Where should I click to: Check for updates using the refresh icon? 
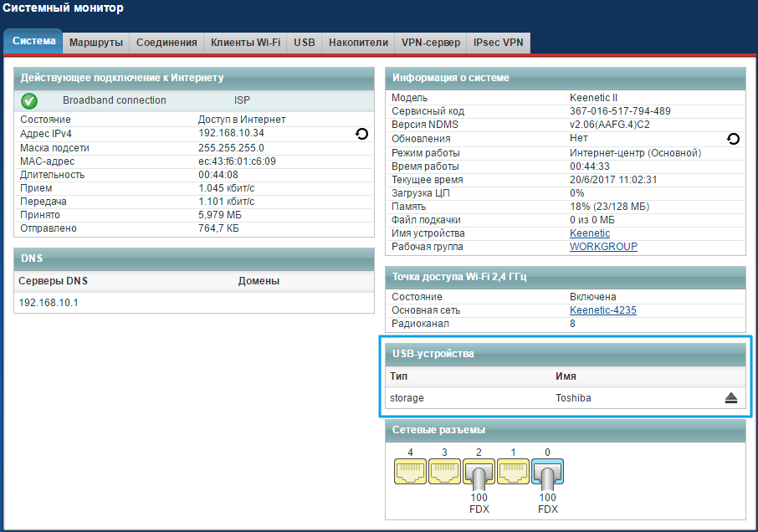(x=733, y=139)
